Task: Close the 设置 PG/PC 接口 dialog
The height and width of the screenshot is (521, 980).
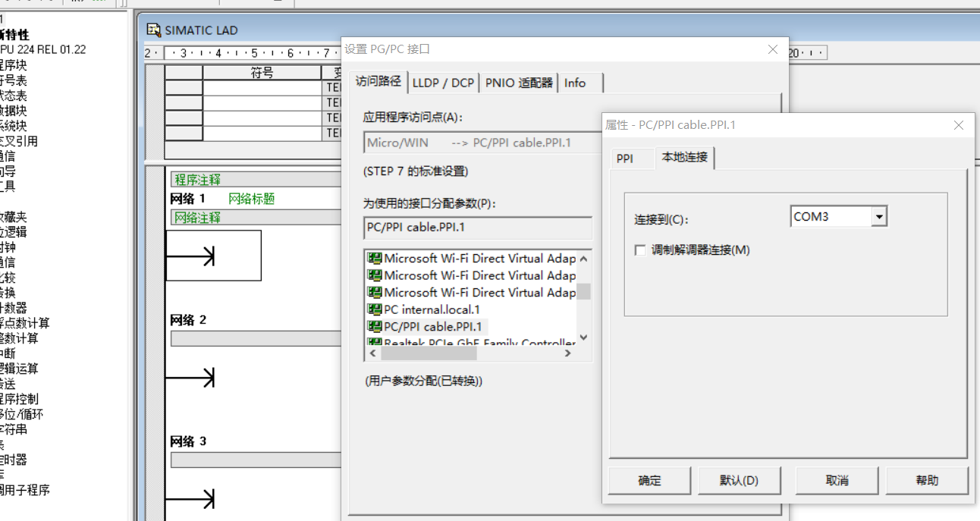Action: pyautogui.click(x=773, y=49)
